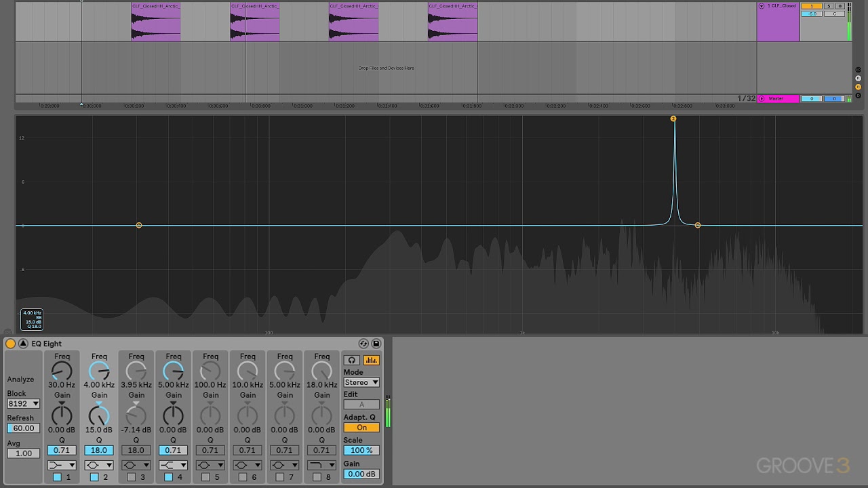Click band 6 Freq knob at 10.0 kHz
The image size is (868, 488).
pyautogui.click(x=248, y=371)
